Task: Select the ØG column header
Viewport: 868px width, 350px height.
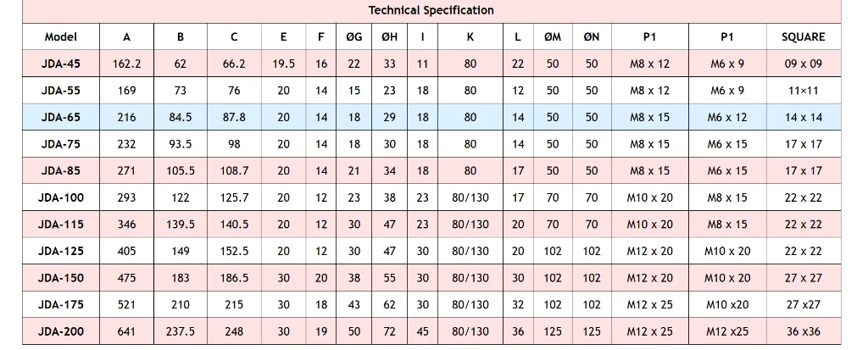Action: click(x=354, y=37)
